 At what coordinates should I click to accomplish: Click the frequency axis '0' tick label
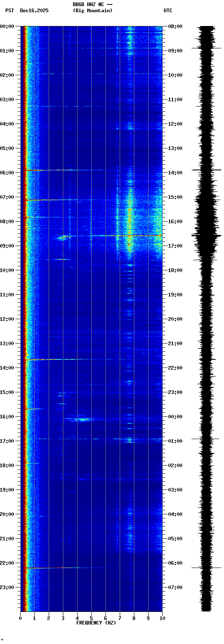coord(20,618)
